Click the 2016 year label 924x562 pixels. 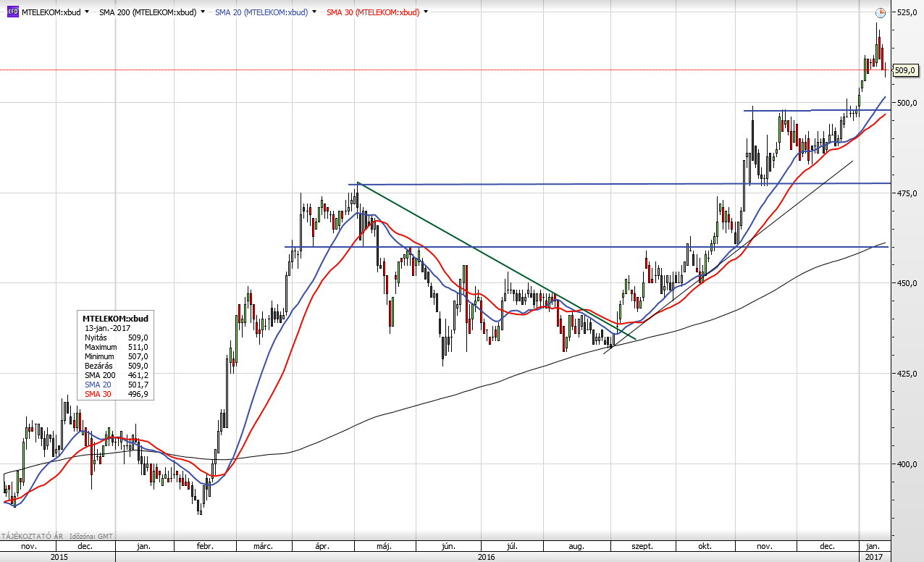pyautogui.click(x=487, y=557)
